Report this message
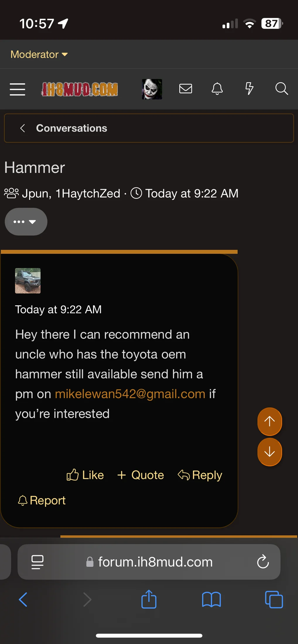 (x=42, y=500)
